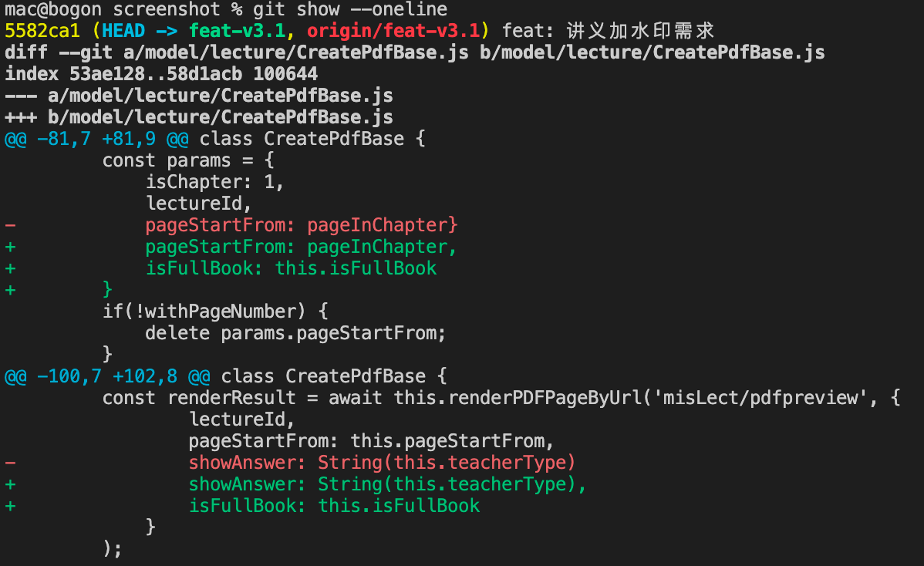
Task: Click the 'delete params.pageStartFrom;' line
Action: (x=296, y=333)
